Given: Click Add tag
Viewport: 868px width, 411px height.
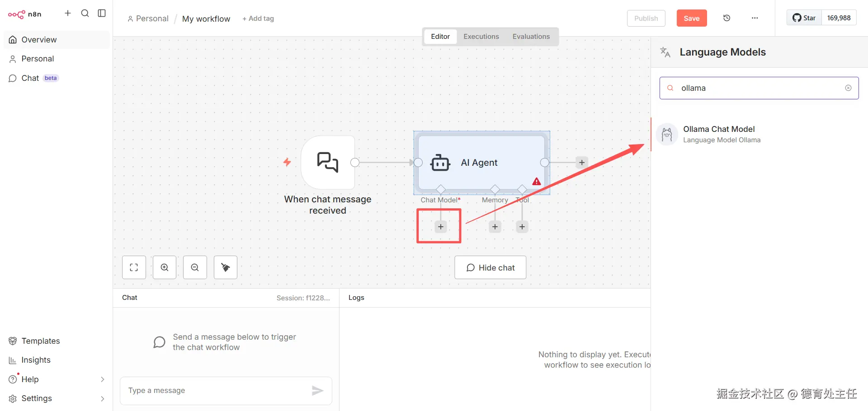Looking at the screenshot, I should point(258,19).
